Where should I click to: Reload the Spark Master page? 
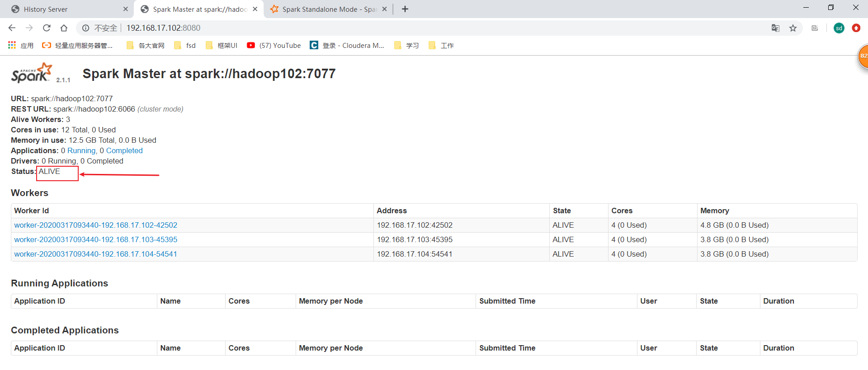click(47, 28)
